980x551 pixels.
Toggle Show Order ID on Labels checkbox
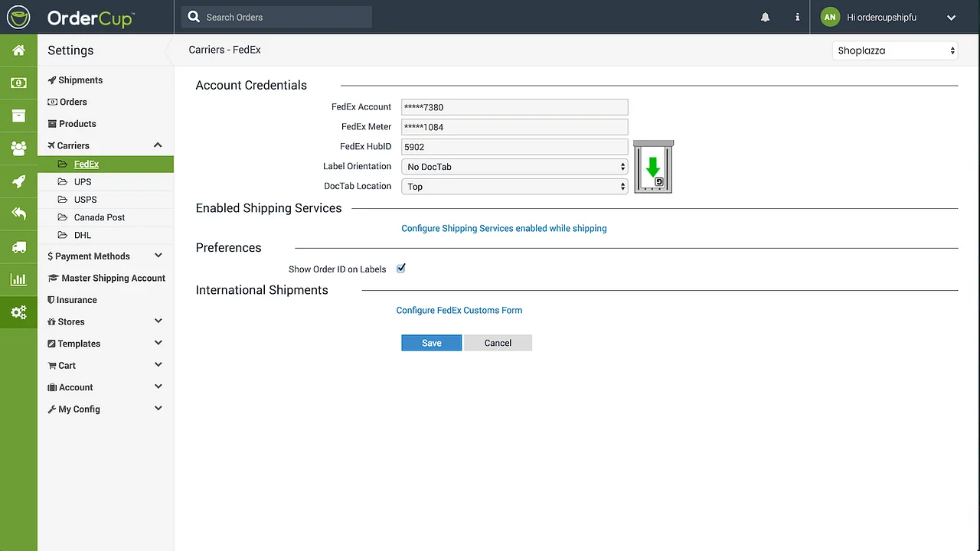(400, 269)
